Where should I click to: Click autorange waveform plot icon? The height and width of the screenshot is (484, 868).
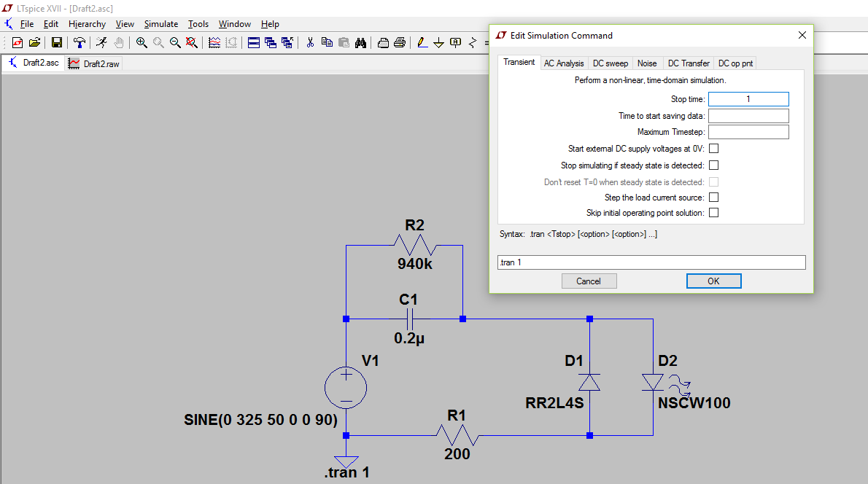[214, 42]
